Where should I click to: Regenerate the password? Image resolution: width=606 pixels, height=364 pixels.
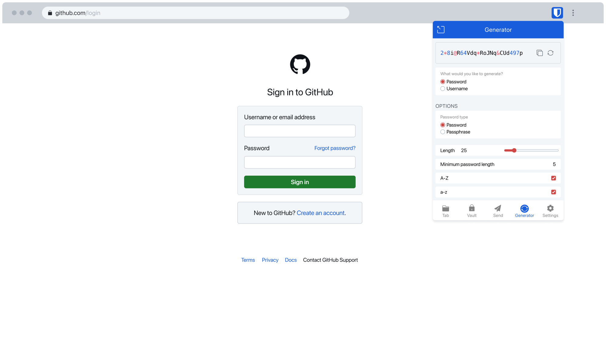tap(551, 53)
